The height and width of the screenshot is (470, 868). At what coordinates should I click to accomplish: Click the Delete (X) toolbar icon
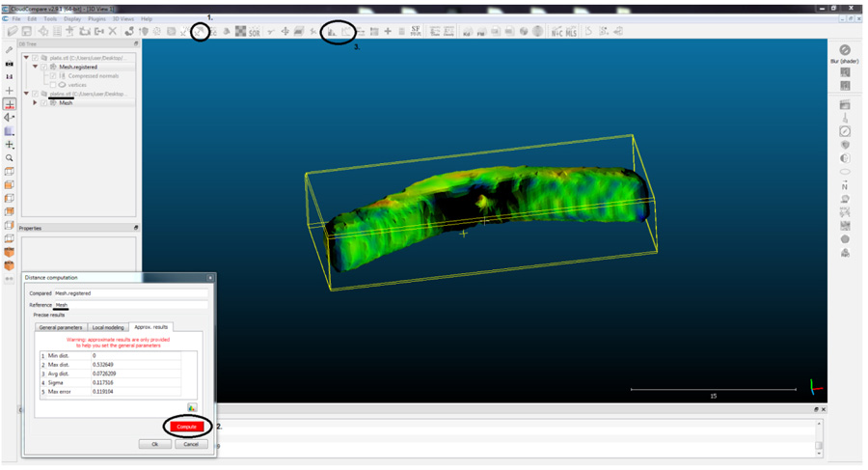point(113,32)
